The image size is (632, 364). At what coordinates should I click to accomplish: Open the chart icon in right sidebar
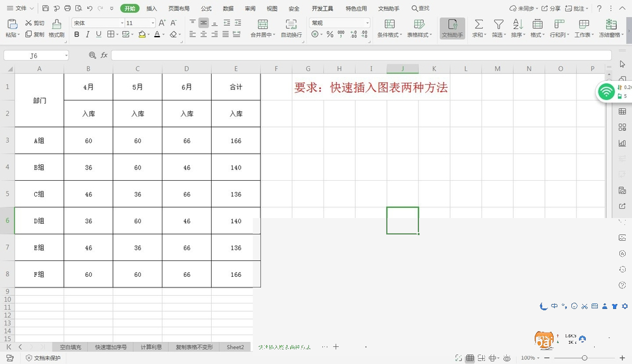[622, 143]
